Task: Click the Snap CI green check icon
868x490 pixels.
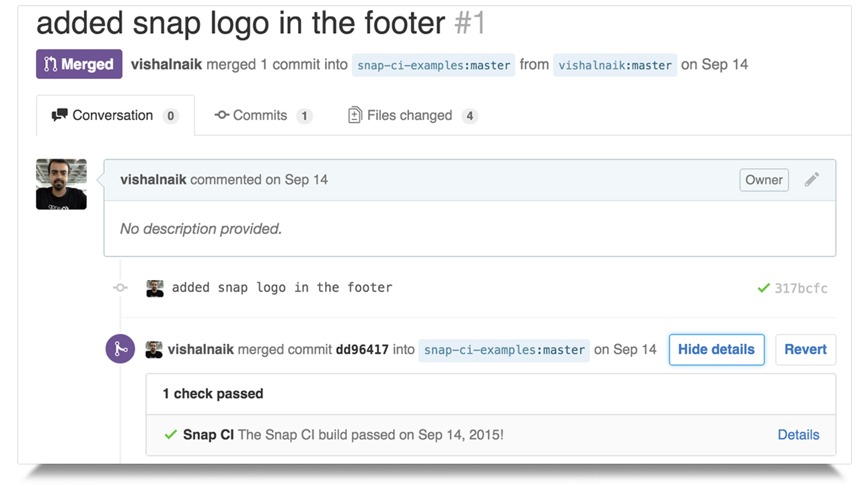Action: [x=171, y=435]
